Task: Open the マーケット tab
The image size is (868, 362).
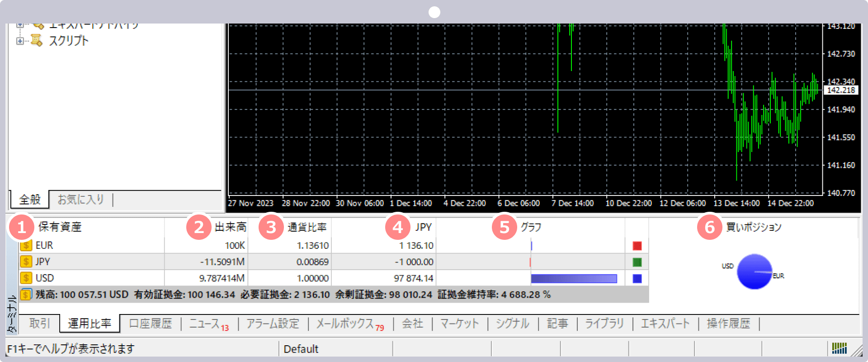Action: pos(459,324)
